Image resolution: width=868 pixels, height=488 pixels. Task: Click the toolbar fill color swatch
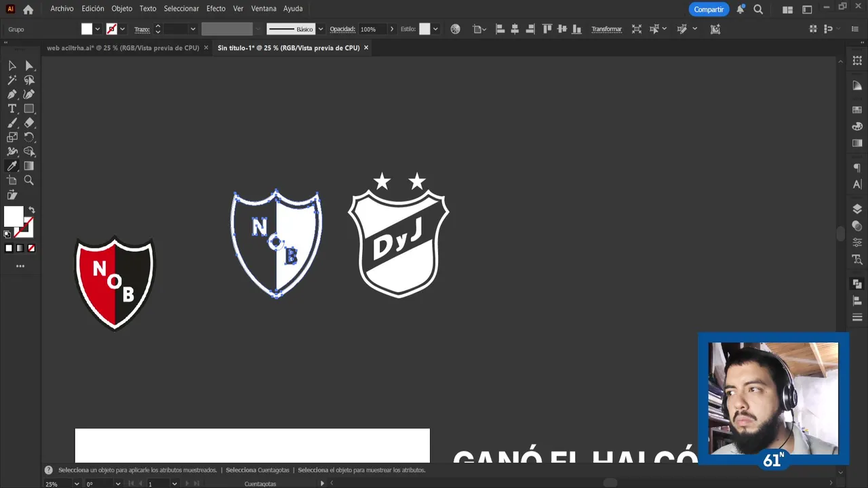tap(14, 217)
